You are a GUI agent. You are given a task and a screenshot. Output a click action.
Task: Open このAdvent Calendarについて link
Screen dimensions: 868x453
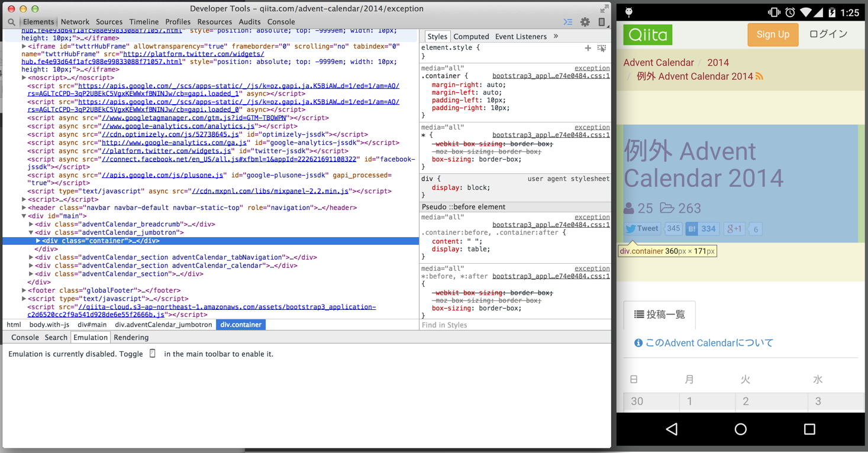tap(709, 343)
